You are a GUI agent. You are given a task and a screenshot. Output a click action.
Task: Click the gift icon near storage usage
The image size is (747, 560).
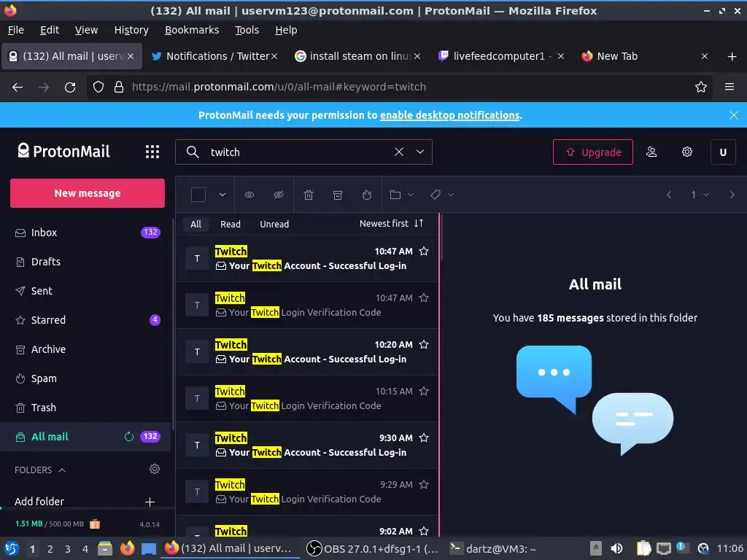coord(95,524)
